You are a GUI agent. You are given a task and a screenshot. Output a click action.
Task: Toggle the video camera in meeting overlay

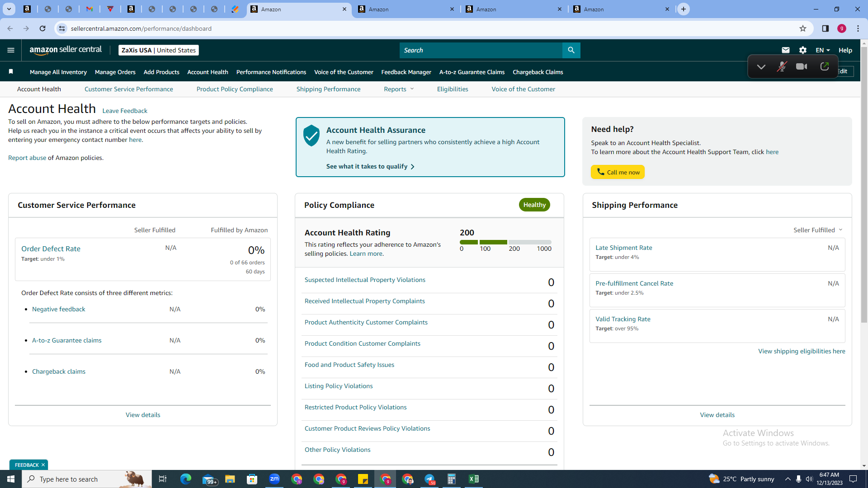click(802, 67)
